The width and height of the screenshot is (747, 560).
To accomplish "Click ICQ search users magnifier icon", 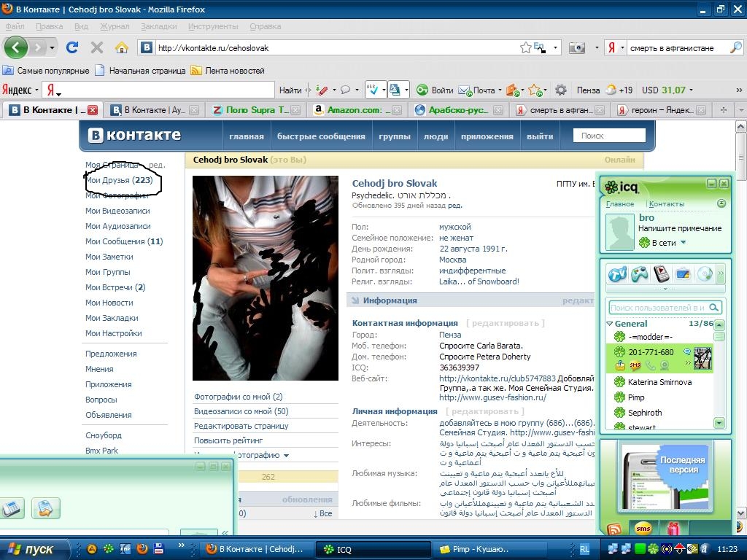I will 713,308.
